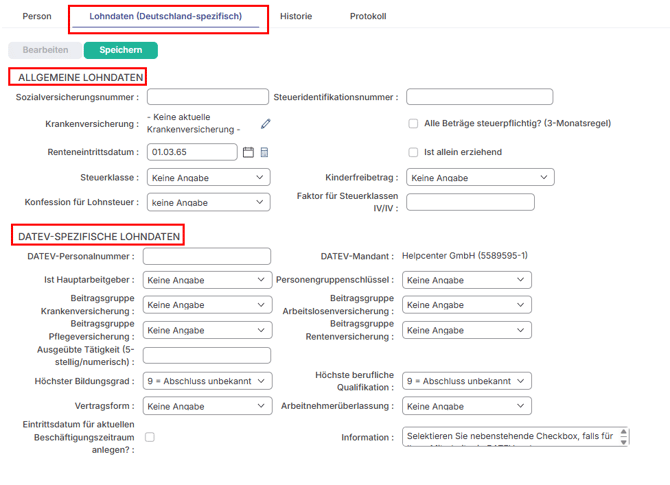Click the Bearbeiten button
Viewport: 670px width, 485px height.
[45, 50]
